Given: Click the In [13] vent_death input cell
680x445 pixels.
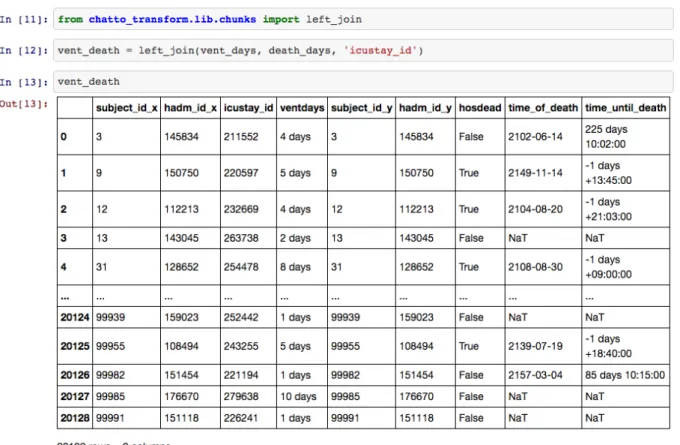Looking at the screenshot, I should coord(363,82).
